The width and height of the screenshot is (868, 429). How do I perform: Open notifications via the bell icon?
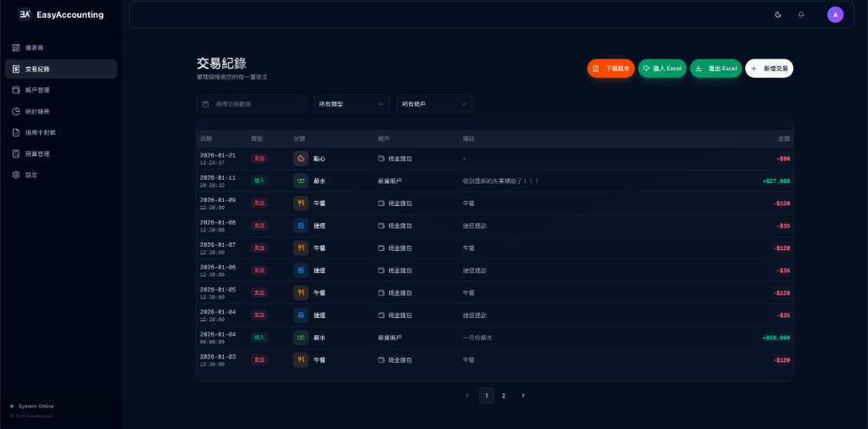[801, 14]
